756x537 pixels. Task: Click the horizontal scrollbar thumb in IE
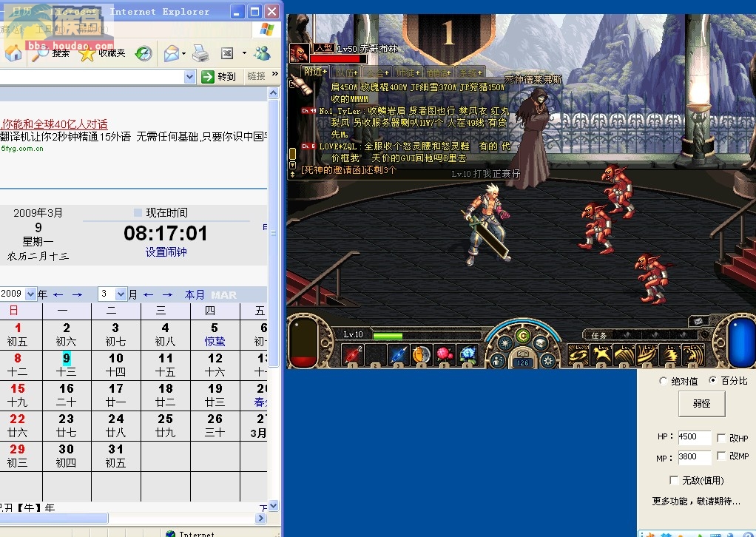(x=53, y=519)
